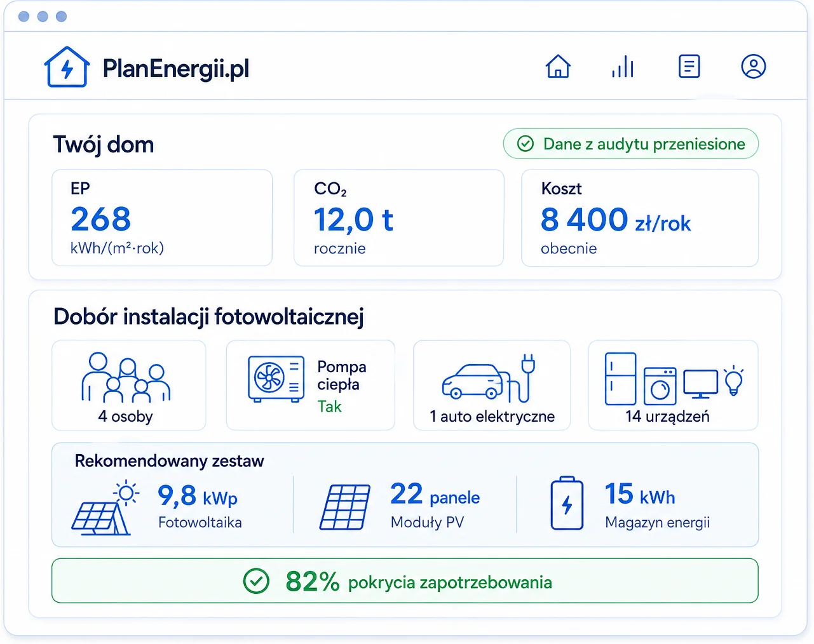Select the Koszt 8 400 zł/rok card
This screenshot has height=644, width=814.
point(640,218)
